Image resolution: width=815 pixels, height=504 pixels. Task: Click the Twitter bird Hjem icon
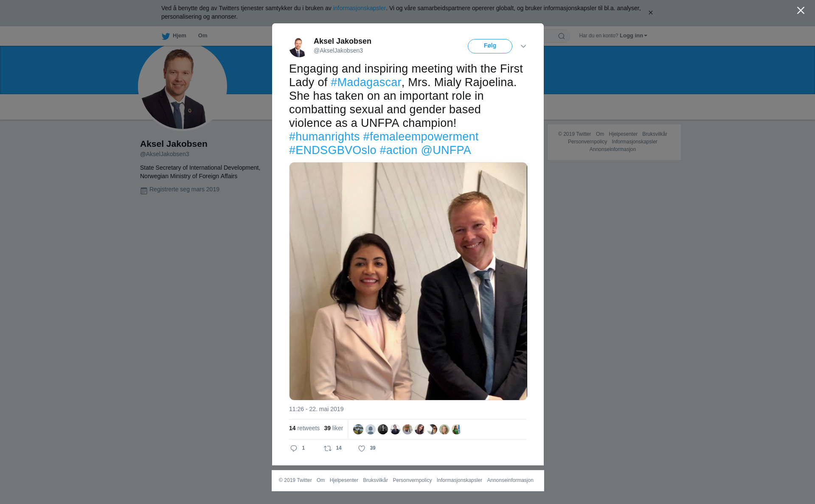pyautogui.click(x=166, y=36)
